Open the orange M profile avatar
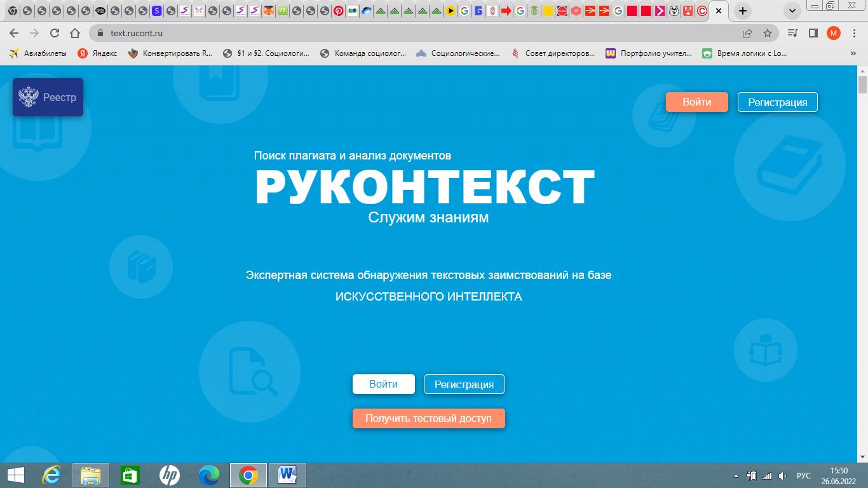 834,33
